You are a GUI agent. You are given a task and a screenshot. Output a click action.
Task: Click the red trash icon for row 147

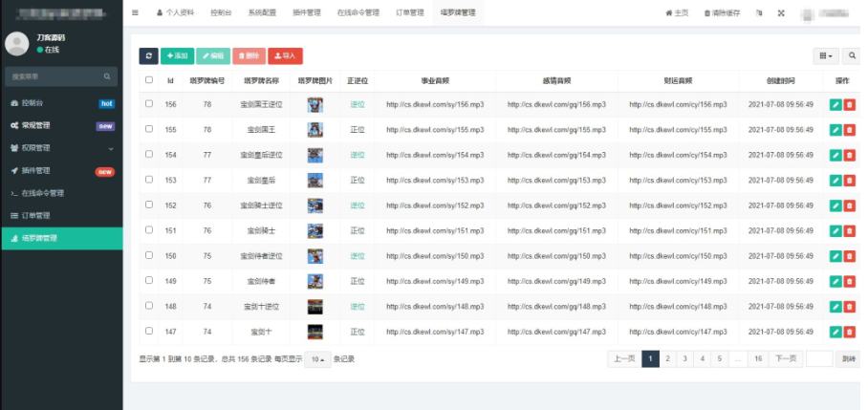(x=850, y=332)
